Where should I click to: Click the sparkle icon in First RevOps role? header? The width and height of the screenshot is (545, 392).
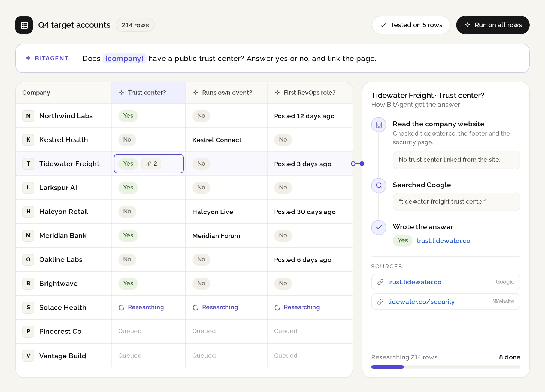(277, 93)
